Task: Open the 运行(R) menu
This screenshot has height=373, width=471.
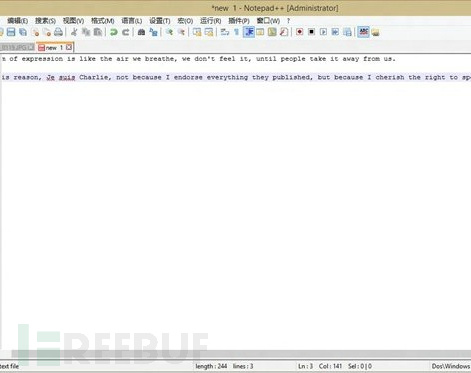Action: [211, 21]
